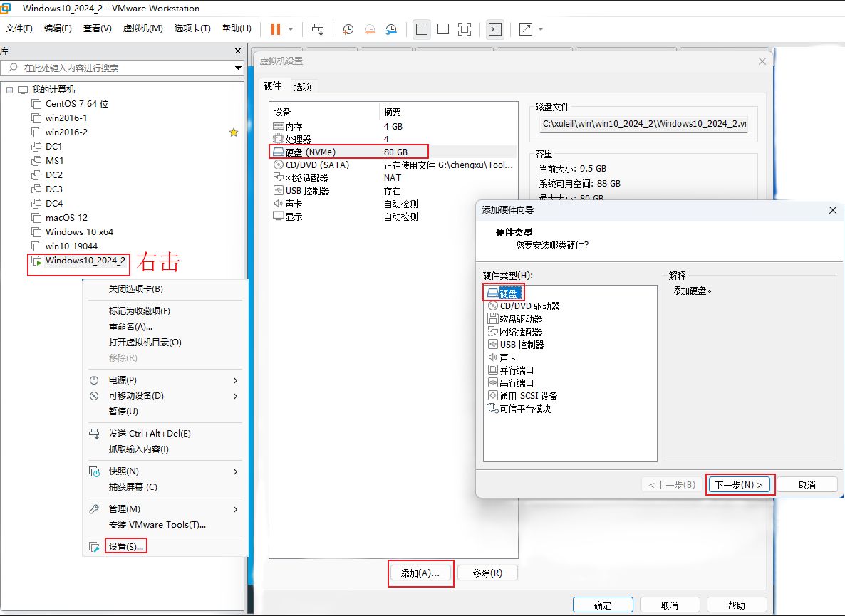845x616 pixels.
Task: Click the 添加(A)... button
Action: (x=420, y=573)
